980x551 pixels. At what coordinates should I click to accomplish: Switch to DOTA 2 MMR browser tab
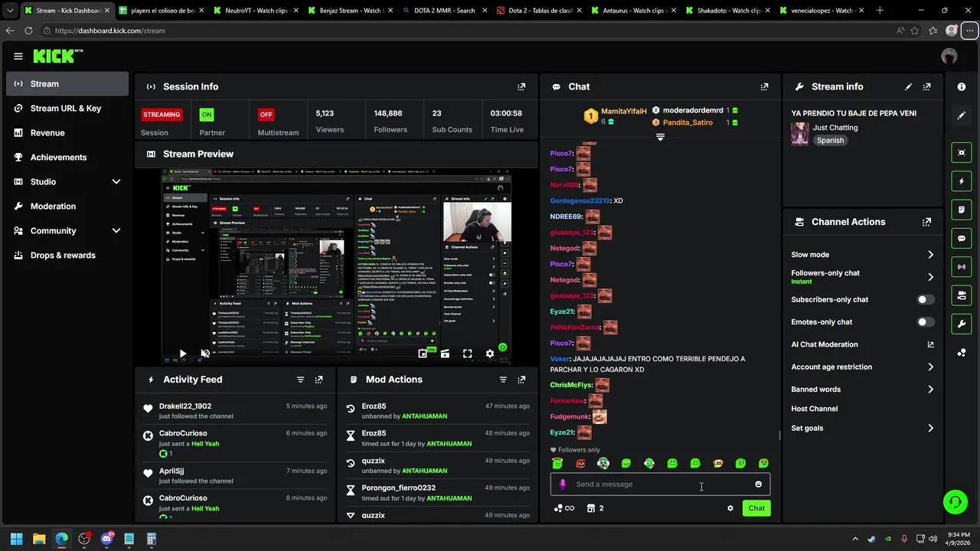point(443,11)
